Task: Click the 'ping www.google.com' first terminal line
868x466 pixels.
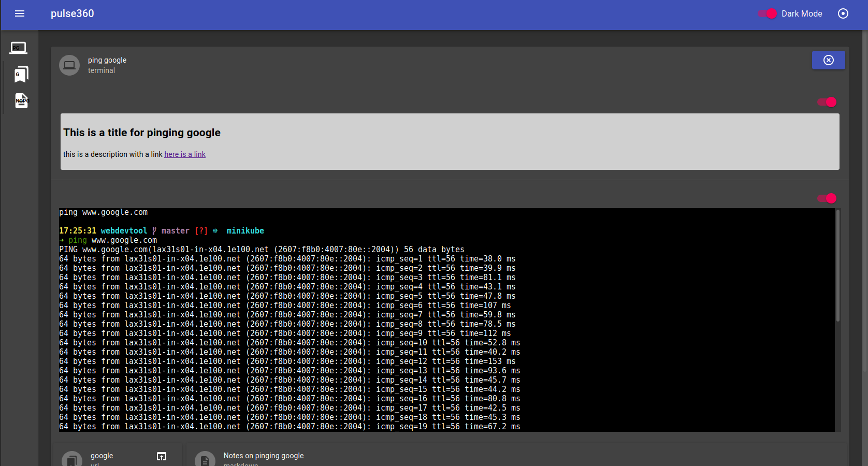Action: [x=104, y=212]
